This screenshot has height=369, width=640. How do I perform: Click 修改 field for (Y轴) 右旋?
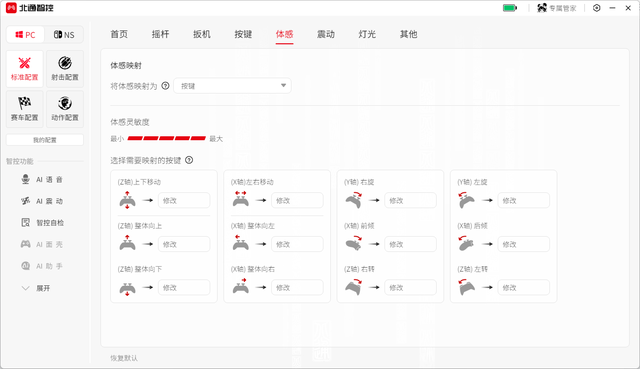(410, 200)
